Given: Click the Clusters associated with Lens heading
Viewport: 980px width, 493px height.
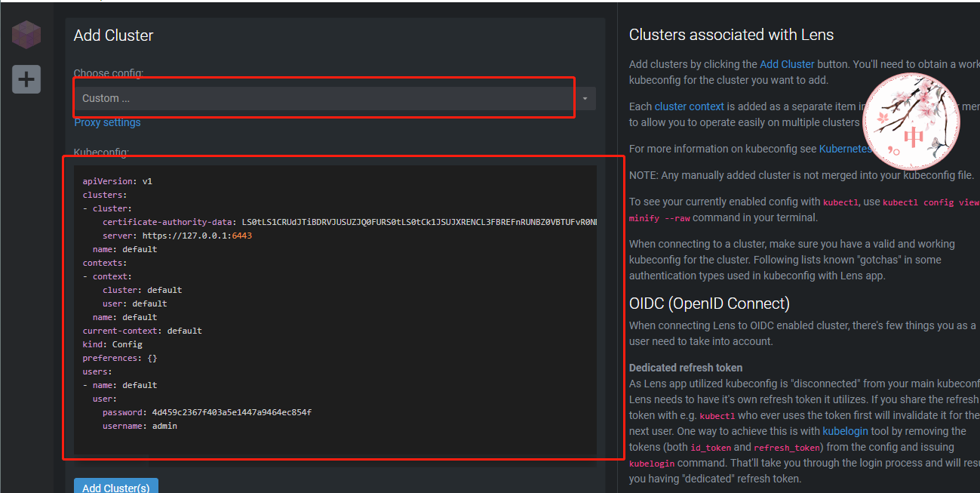Looking at the screenshot, I should pyautogui.click(x=731, y=35).
